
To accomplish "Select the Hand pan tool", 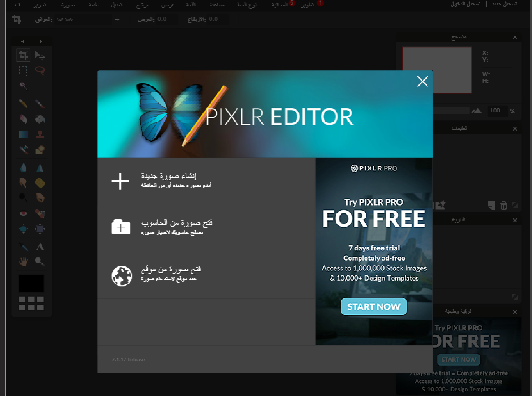I will click(x=24, y=261).
